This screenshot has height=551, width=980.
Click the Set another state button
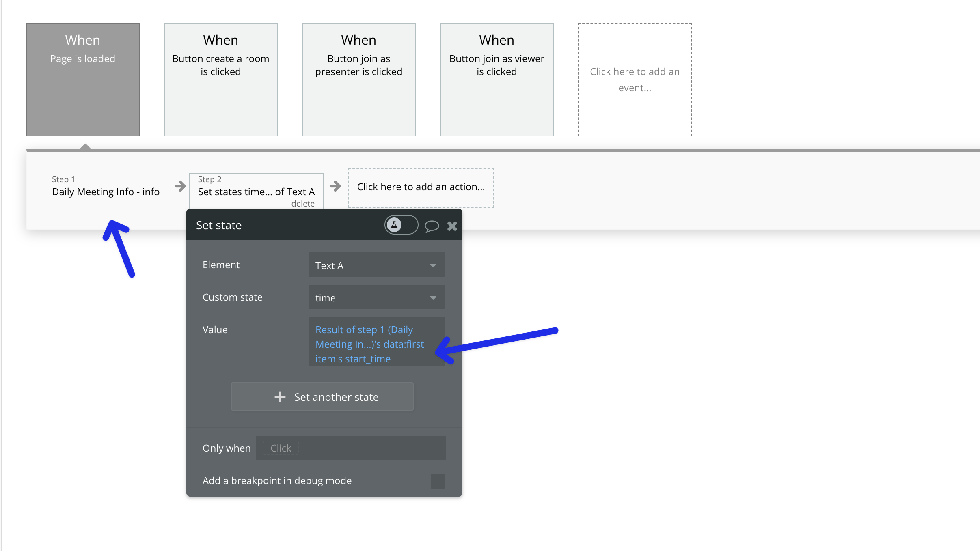point(322,396)
